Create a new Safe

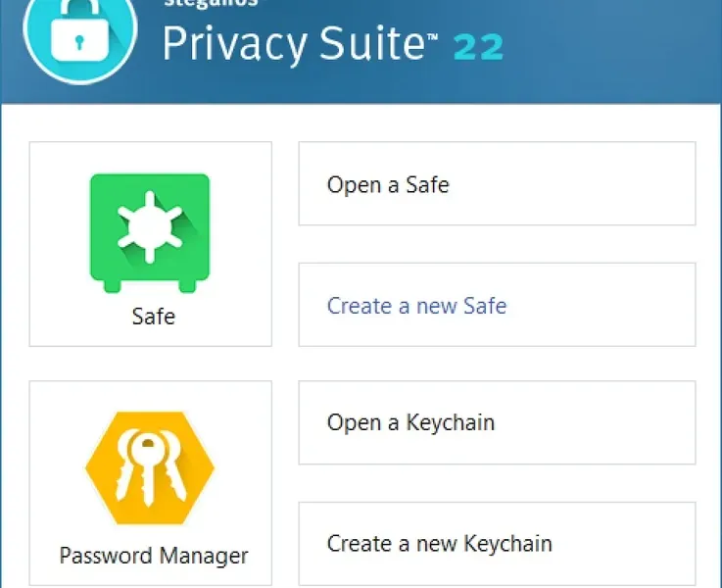click(497, 305)
